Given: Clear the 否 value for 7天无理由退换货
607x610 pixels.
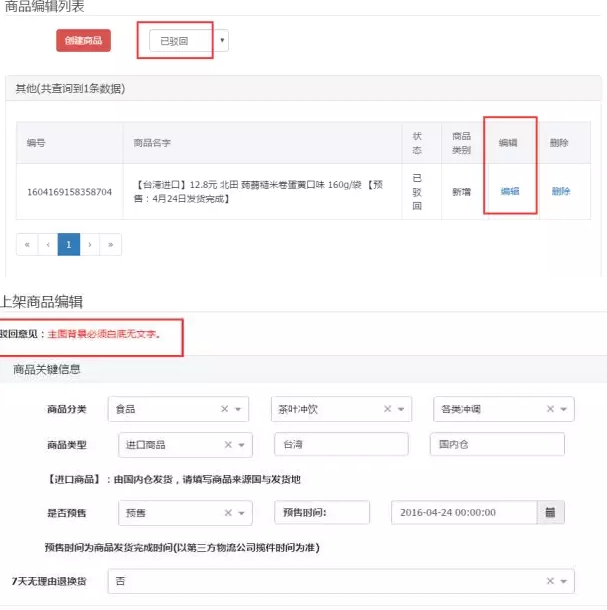Looking at the screenshot, I should 550,581.
